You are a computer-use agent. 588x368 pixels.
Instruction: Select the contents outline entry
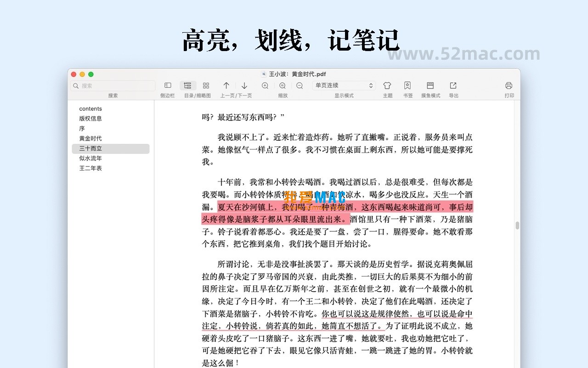(90, 109)
